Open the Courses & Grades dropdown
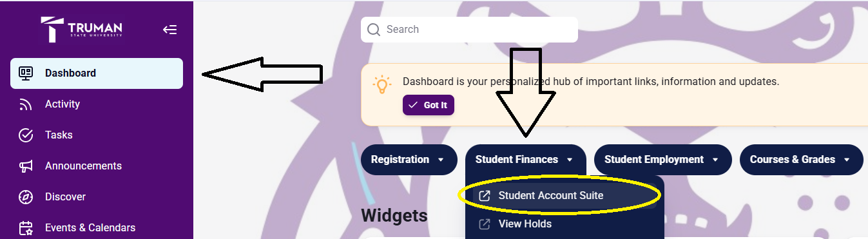 coord(801,160)
